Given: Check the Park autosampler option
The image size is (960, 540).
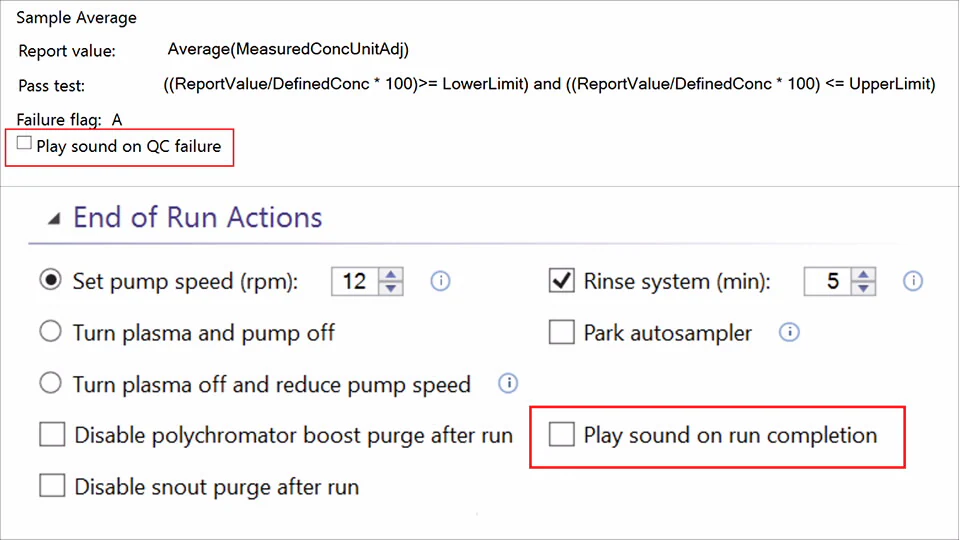Looking at the screenshot, I should point(562,332).
